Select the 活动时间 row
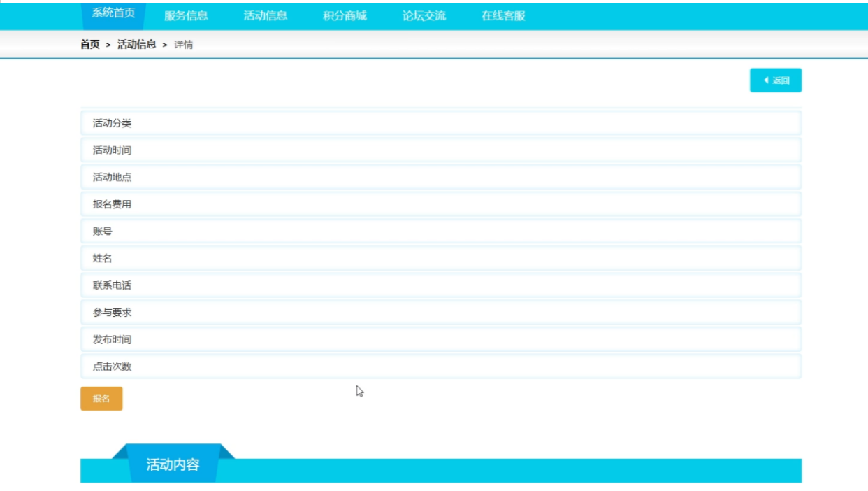The image size is (868, 491). coord(441,150)
